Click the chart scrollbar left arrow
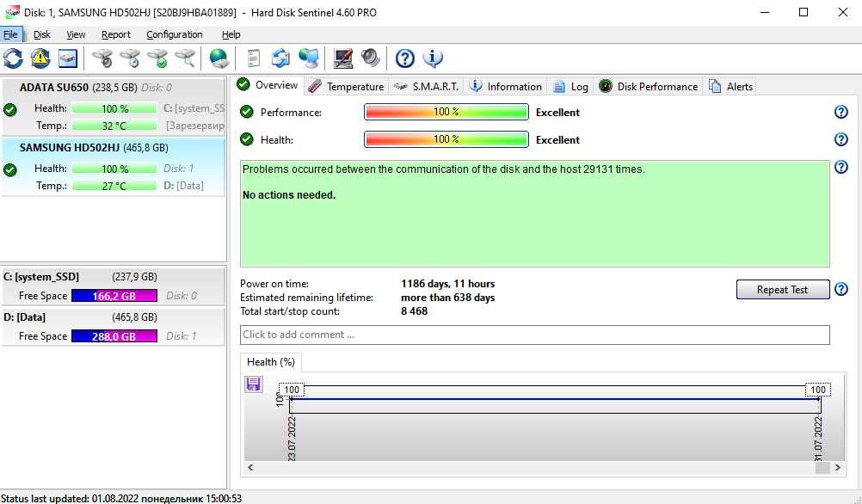Viewport: 862px width, 504px height. (250, 468)
